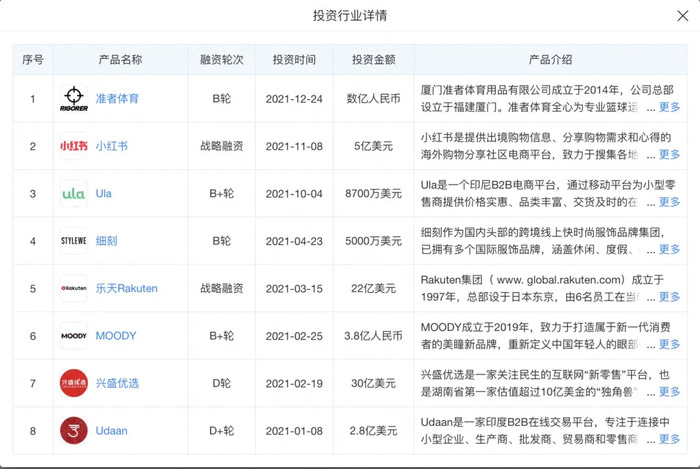Select the date cell 2021-02-25
Screen dimensions: 700x469
coord(294,336)
